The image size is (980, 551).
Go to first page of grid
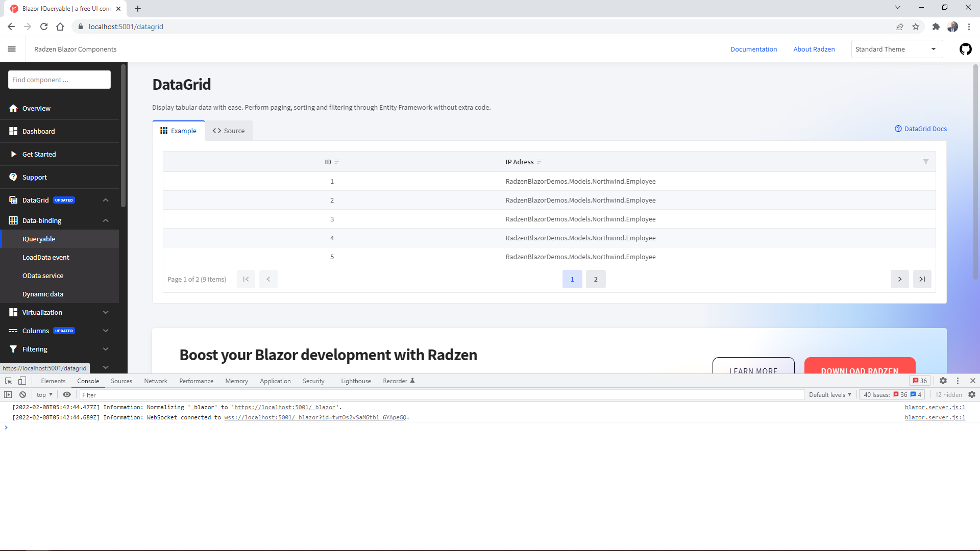click(x=246, y=279)
